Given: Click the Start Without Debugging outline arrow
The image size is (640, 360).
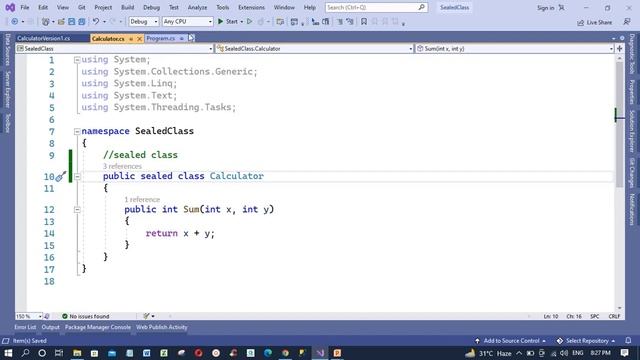Looking at the screenshot, I should 249,22.
